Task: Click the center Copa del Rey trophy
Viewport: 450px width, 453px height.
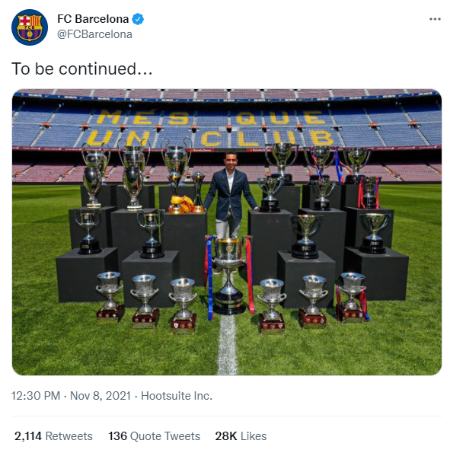Action: point(229,276)
